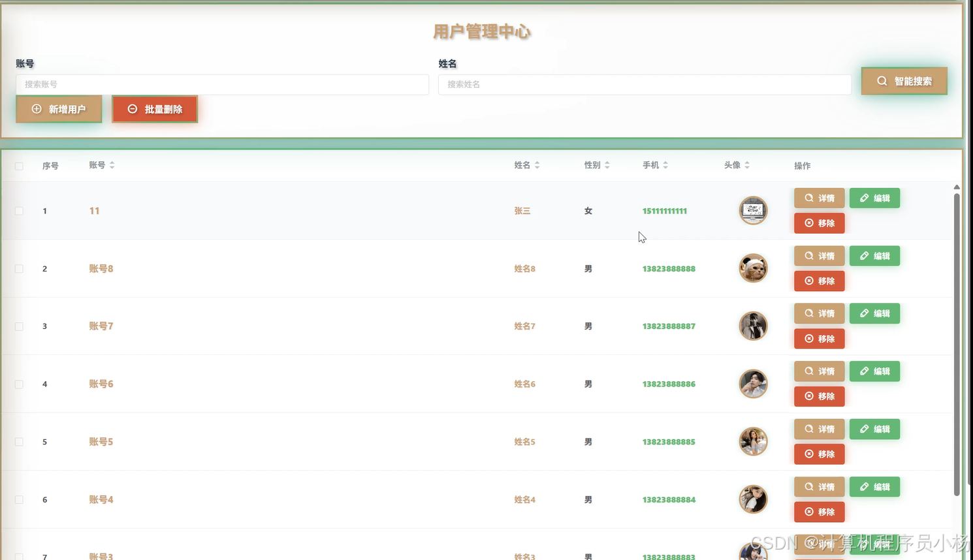Image resolution: width=973 pixels, height=560 pixels.
Task: Click 移除 in 账号7 row
Action: [819, 339]
